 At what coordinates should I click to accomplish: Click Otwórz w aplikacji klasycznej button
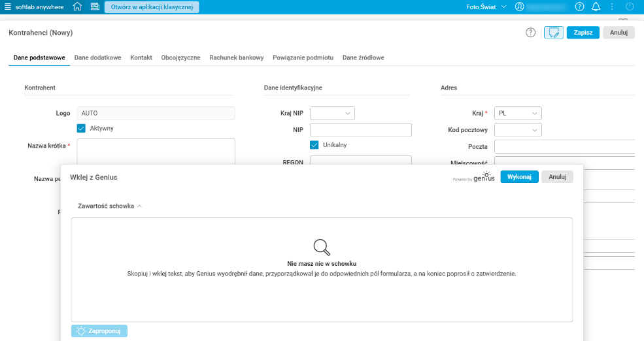[x=152, y=7]
